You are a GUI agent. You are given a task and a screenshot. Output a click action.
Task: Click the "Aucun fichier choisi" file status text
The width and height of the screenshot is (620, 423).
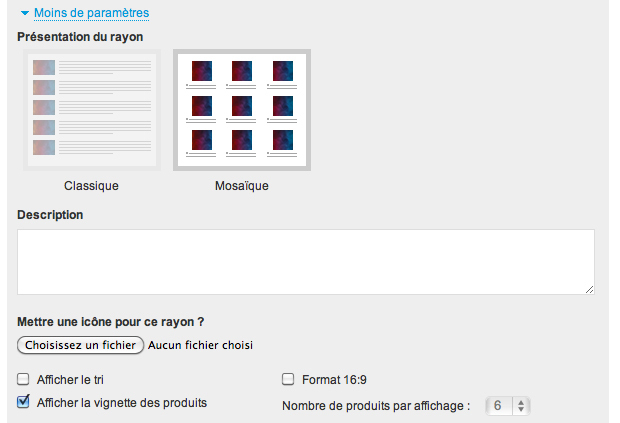200,345
